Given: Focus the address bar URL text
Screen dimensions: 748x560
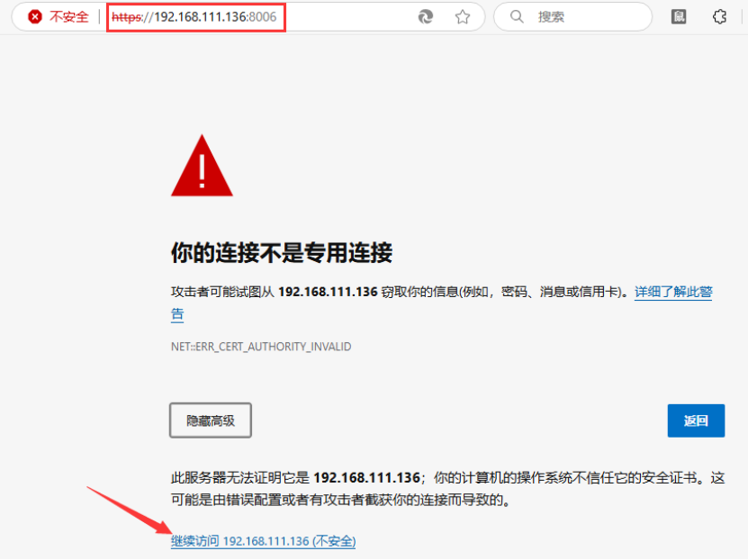Looking at the screenshot, I should pyautogui.click(x=194, y=17).
